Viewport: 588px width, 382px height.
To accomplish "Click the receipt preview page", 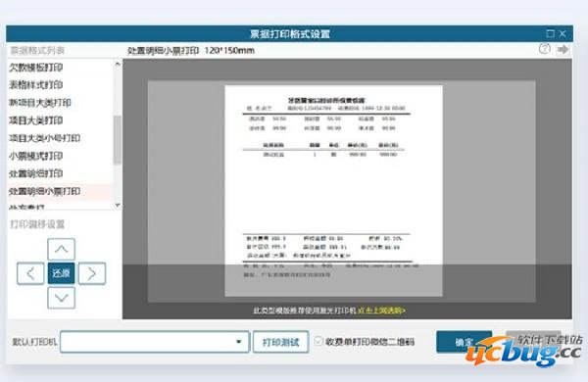I will click(x=333, y=190).
